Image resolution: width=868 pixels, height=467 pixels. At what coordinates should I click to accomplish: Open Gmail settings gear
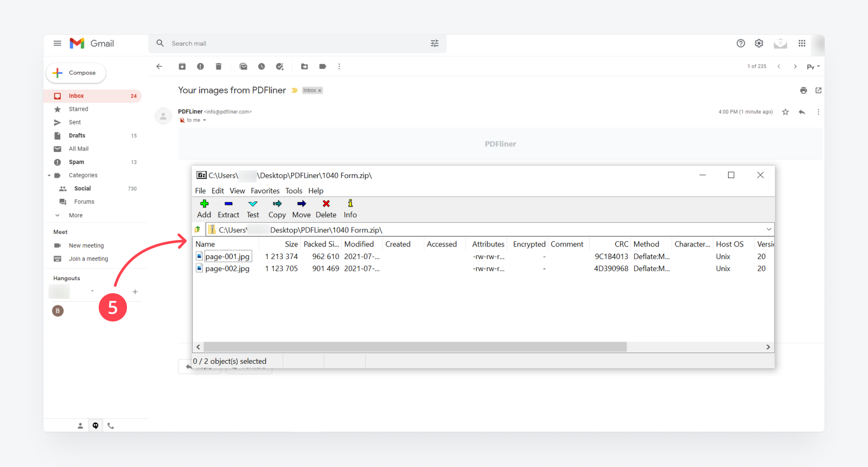(x=759, y=43)
